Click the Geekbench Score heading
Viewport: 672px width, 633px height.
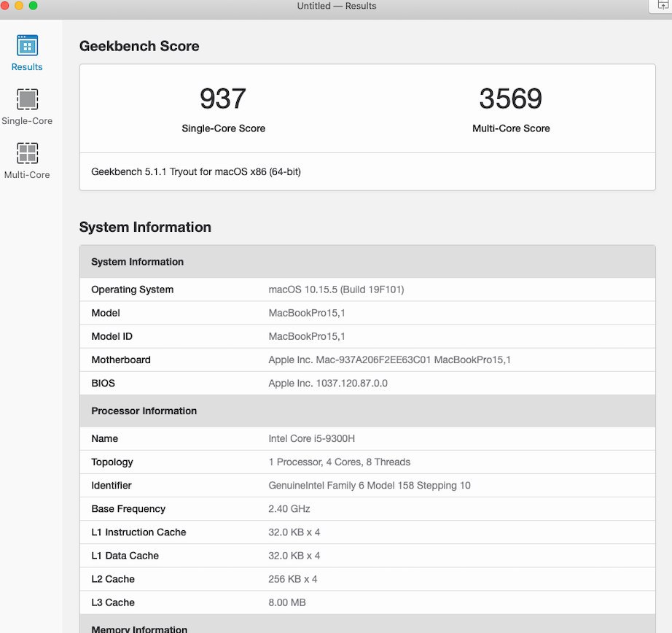[139, 47]
